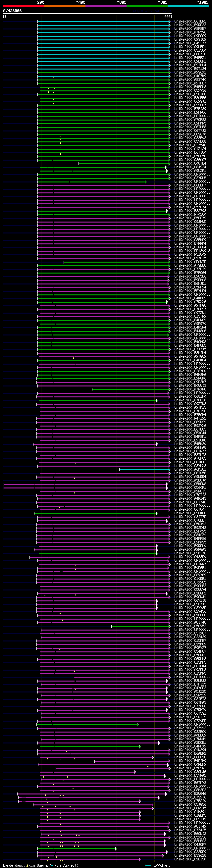
Task: Open hit UniRef100_Q6DDH7
Action: pyautogui.click(x=190, y=185)
